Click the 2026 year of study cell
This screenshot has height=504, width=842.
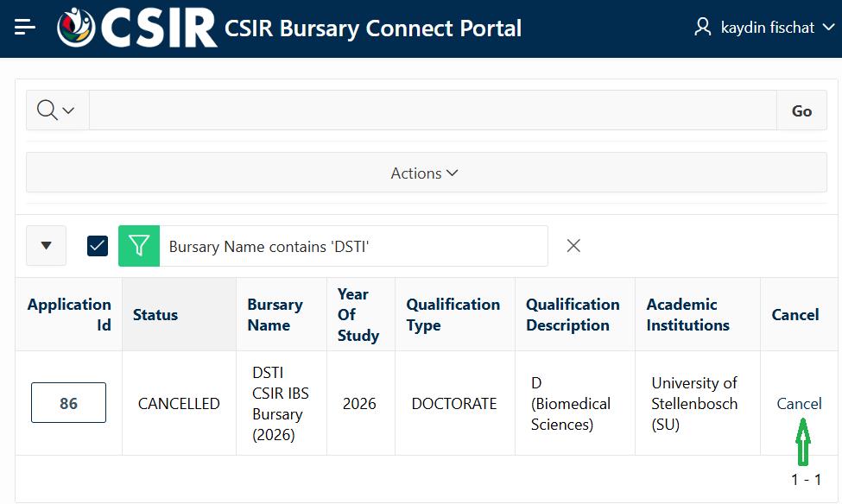(359, 404)
